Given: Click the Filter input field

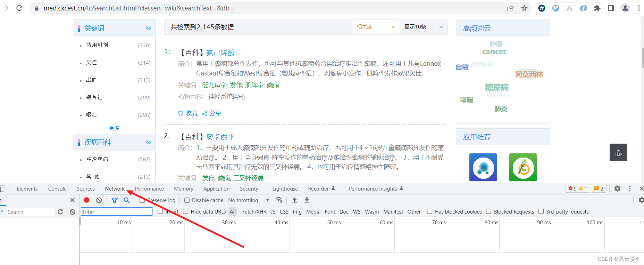Looking at the screenshot, I should click(x=117, y=212).
